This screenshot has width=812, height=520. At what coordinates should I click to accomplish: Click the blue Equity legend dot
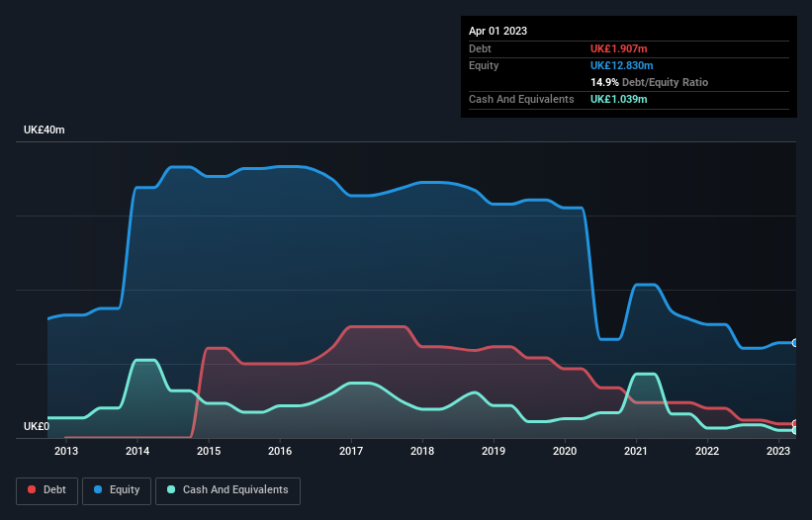[98, 489]
